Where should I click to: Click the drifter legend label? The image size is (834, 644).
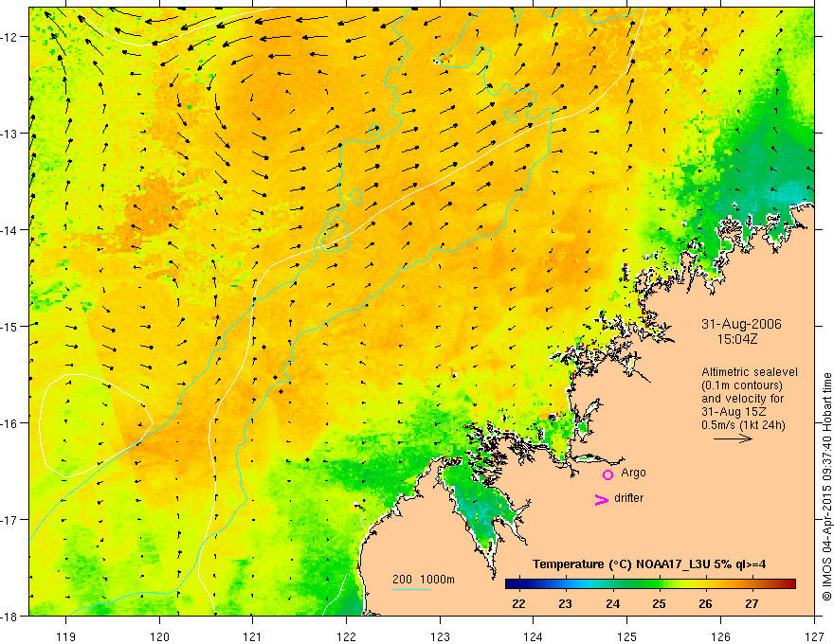pos(628,498)
